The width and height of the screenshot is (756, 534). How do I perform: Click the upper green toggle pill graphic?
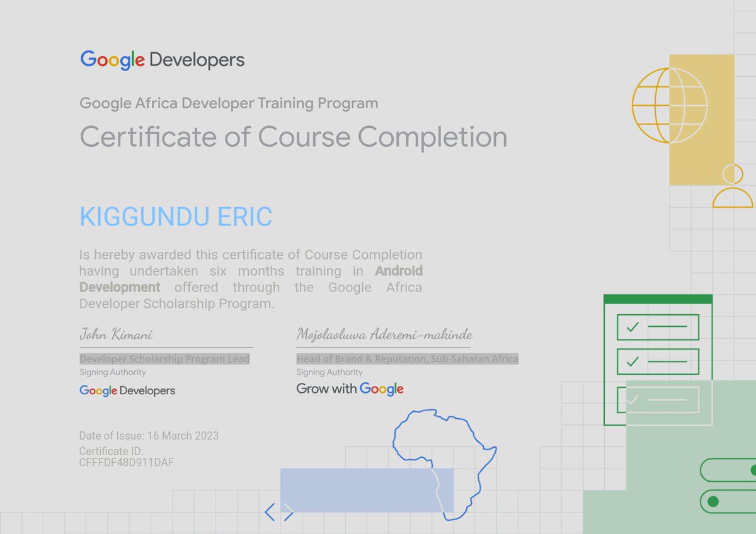point(728,470)
